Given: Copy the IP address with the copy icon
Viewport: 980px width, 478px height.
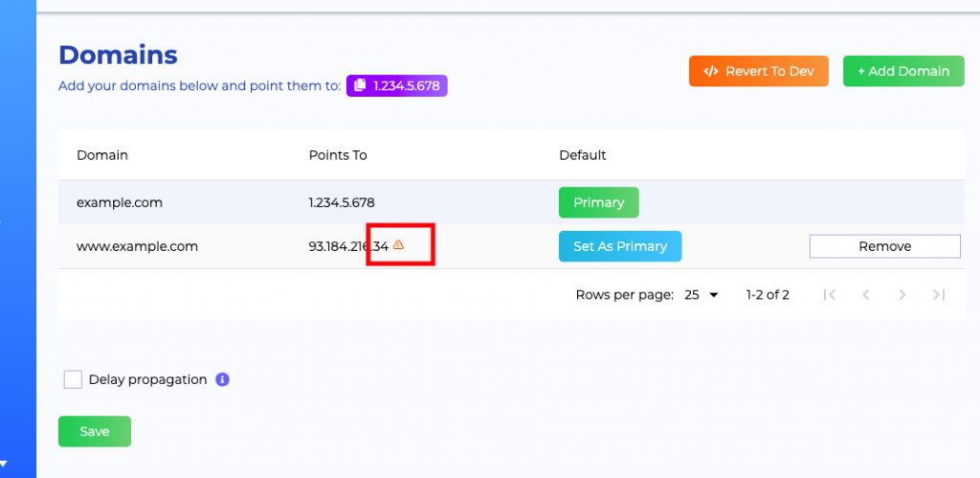Looking at the screenshot, I should (360, 86).
